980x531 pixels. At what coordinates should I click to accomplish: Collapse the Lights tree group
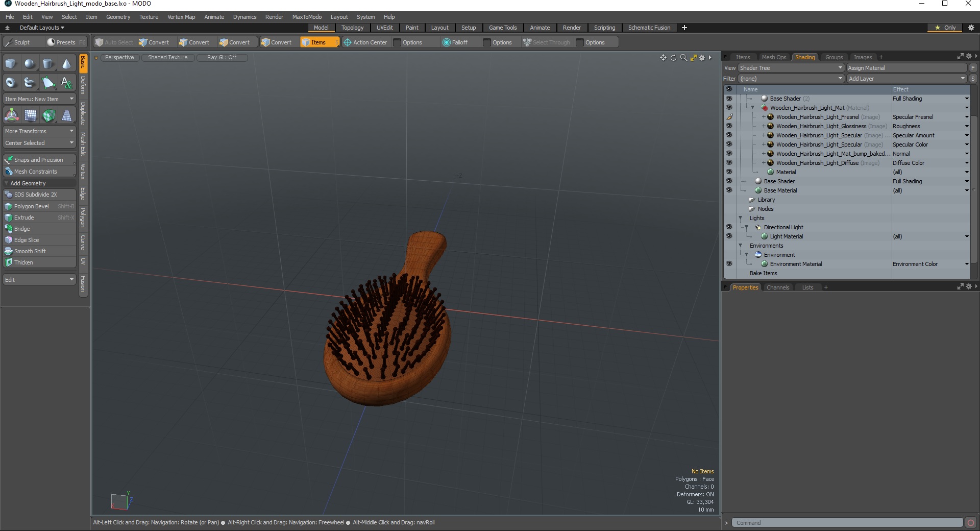coord(740,218)
